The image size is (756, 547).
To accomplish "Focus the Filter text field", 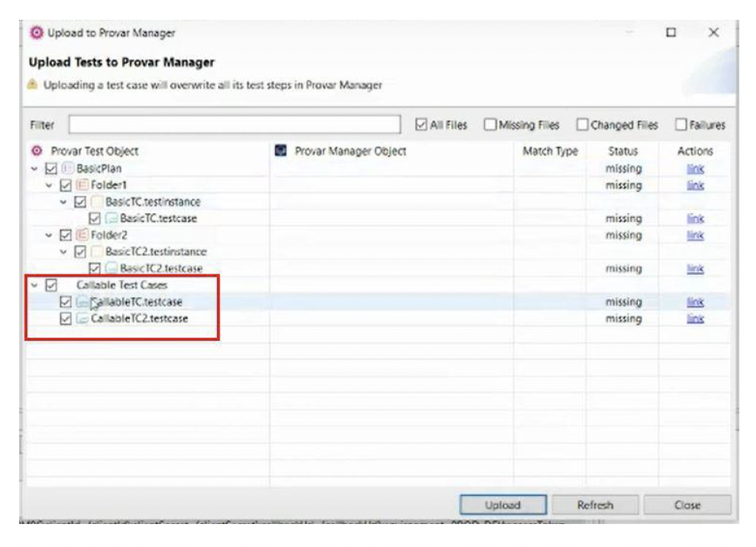I will pos(235,124).
